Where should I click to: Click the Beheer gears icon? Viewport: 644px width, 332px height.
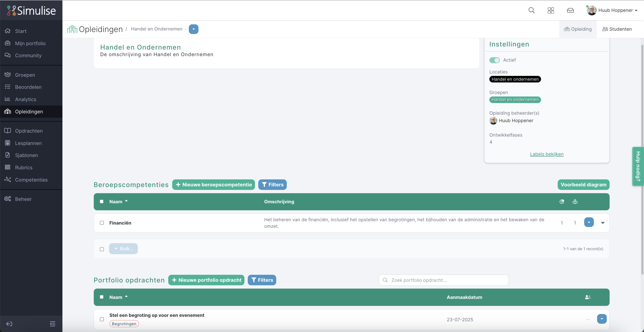click(7, 199)
